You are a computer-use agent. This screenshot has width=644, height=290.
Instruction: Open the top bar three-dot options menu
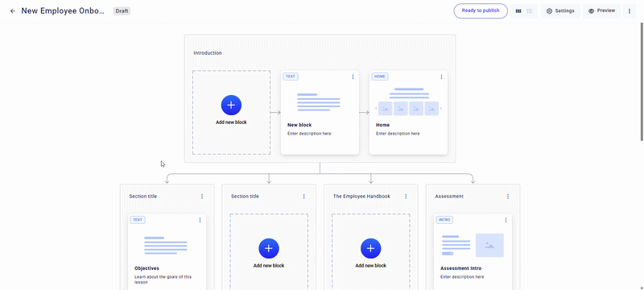coord(630,11)
